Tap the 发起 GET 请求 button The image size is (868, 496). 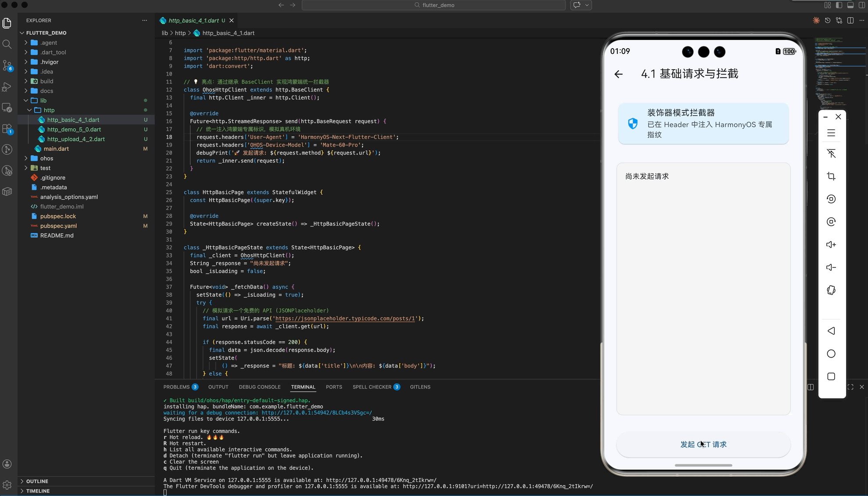[x=703, y=444]
